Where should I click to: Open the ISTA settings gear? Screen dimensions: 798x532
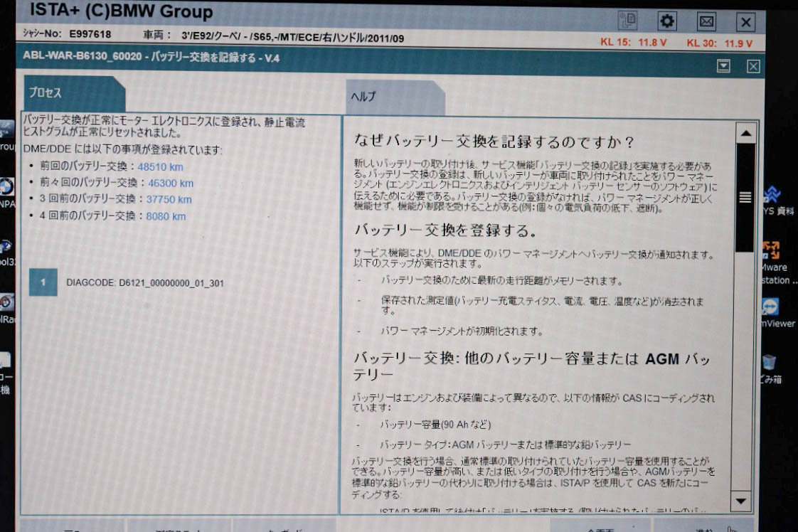tap(666, 21)
